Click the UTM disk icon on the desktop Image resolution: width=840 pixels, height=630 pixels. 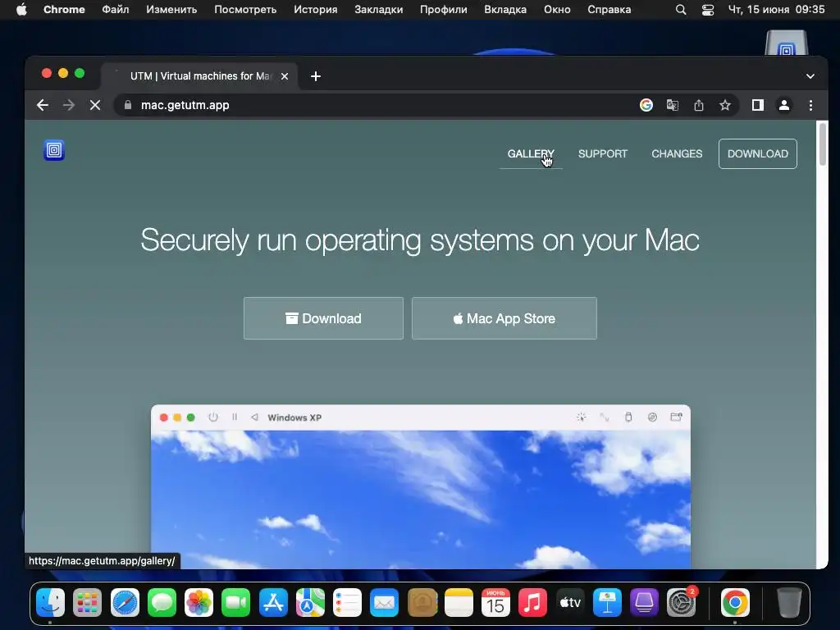(x=786, y=43)
